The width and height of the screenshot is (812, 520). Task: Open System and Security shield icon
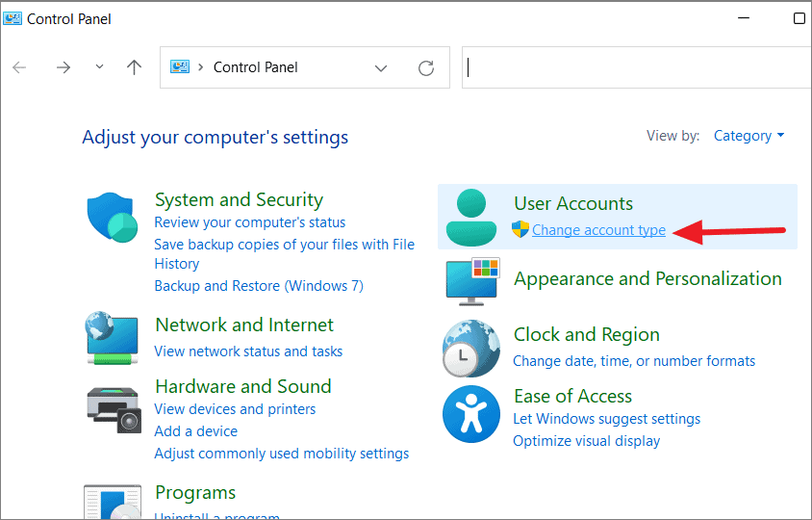113,218
